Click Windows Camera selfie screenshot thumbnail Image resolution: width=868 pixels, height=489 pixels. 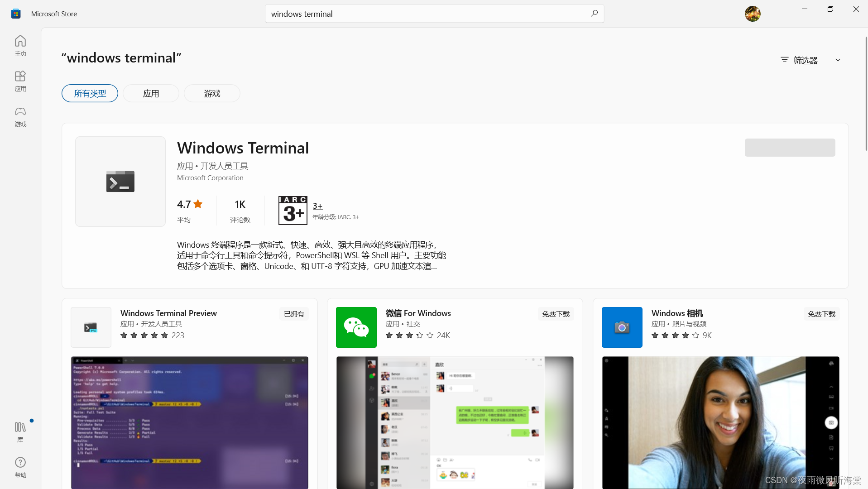pyautogui.click(x=721, y=422)
